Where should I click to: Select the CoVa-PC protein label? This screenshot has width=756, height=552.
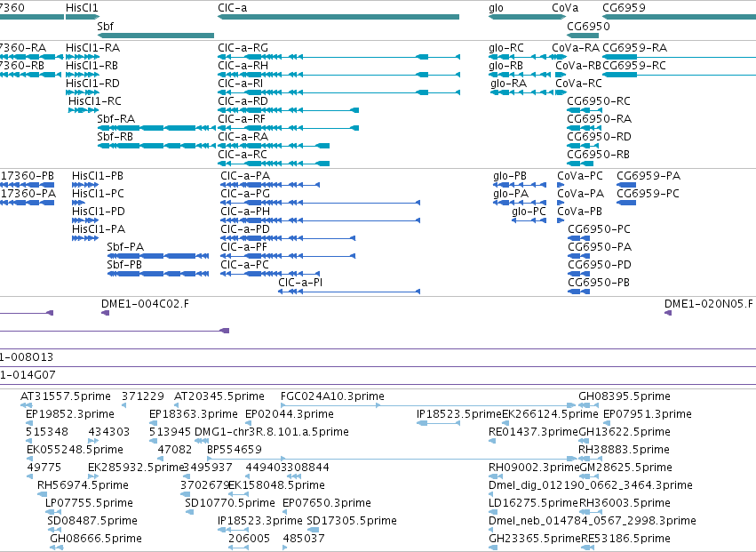(x=580, y=176)
